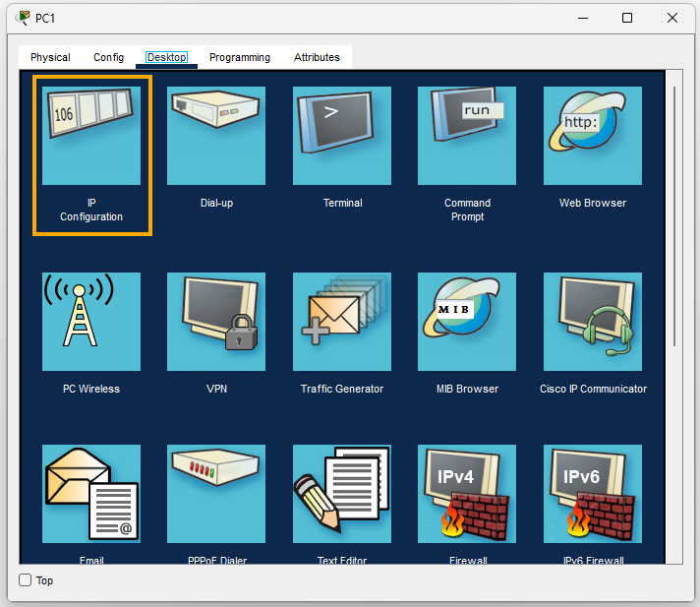Switch to the Config tab
700x607 pixels.
coord(108,57)
